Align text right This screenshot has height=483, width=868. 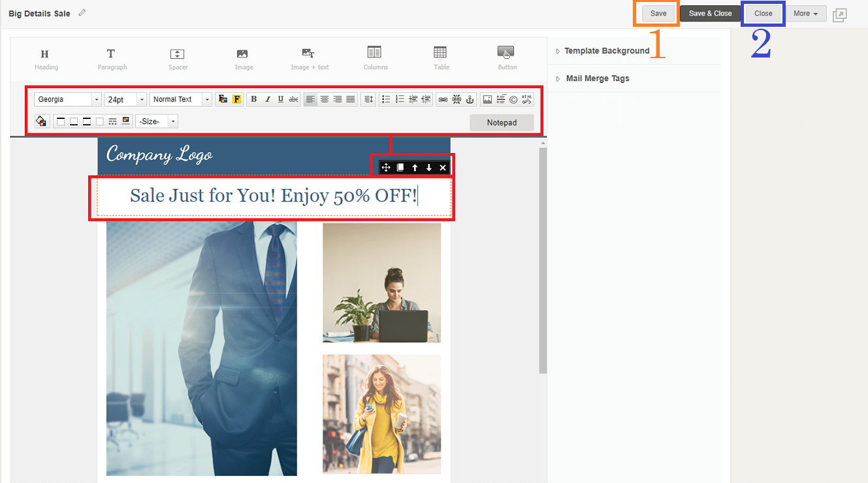coord(338,99)
